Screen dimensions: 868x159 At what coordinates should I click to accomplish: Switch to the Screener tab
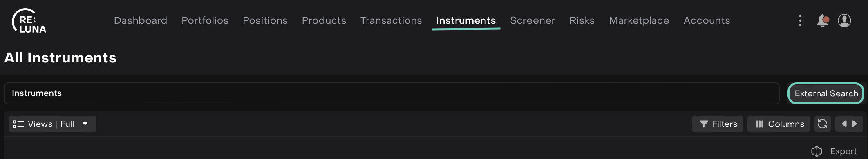pyautogui.click(x=532, y=20)
